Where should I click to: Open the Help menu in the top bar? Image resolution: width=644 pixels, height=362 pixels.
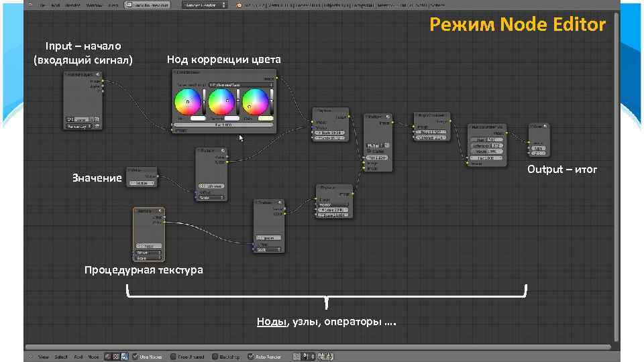113,5
